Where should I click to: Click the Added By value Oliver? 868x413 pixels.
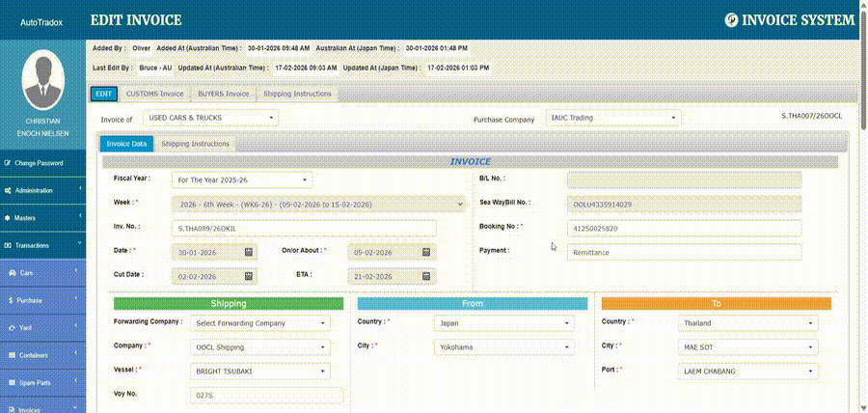(141, 48)
